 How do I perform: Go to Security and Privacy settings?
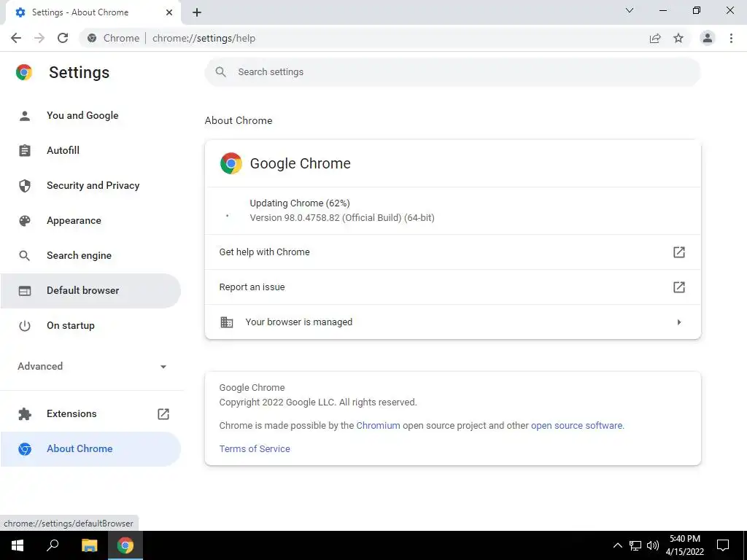coord(90,186)
